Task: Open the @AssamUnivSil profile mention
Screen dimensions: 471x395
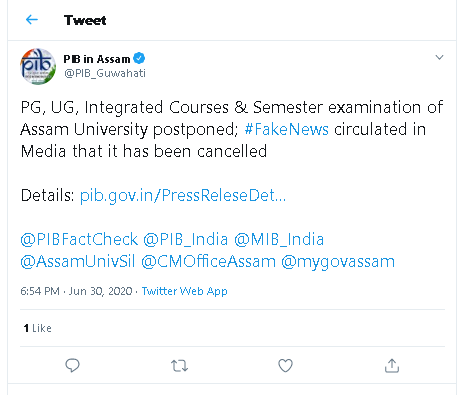Action: tap(78, 261)
